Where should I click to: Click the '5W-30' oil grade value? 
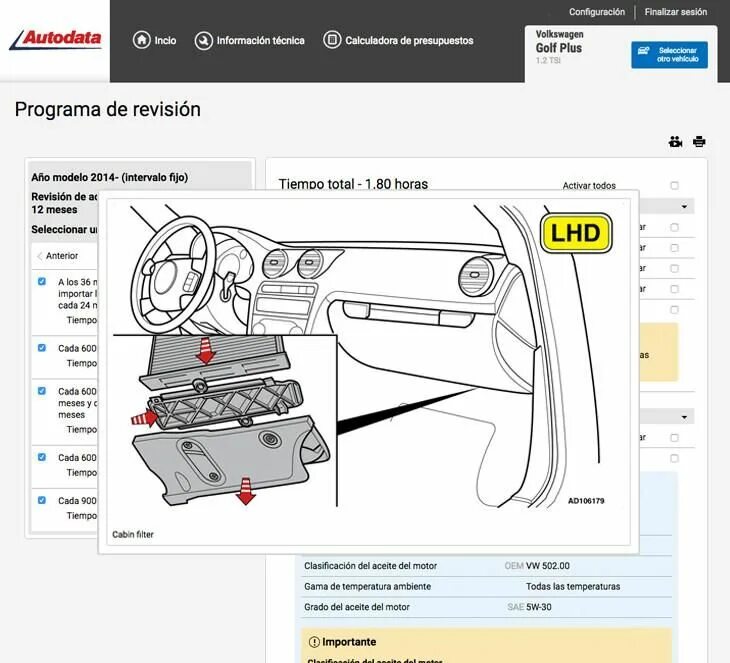click(x=539, y=607)
